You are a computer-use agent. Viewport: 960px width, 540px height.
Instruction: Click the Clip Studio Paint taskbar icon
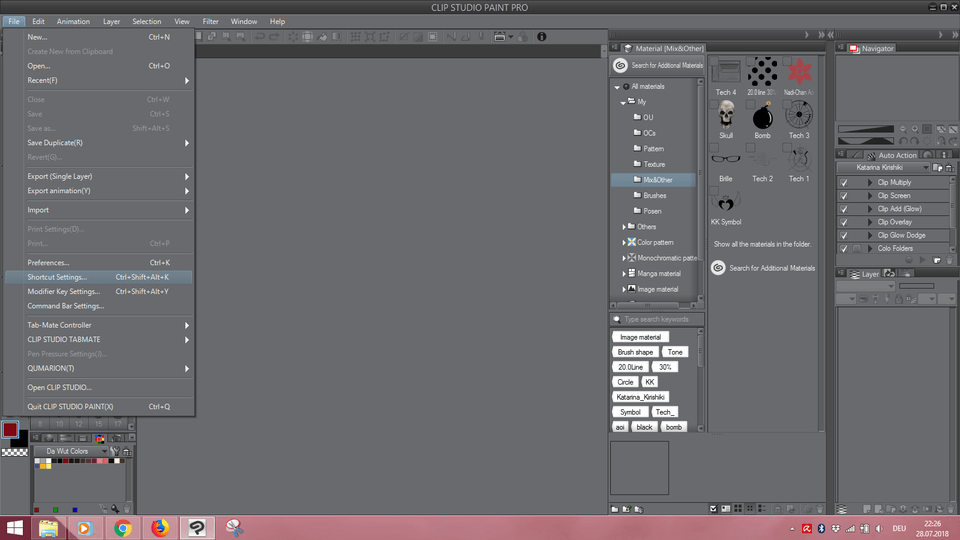pyautogui.click(x=198, y=528)
